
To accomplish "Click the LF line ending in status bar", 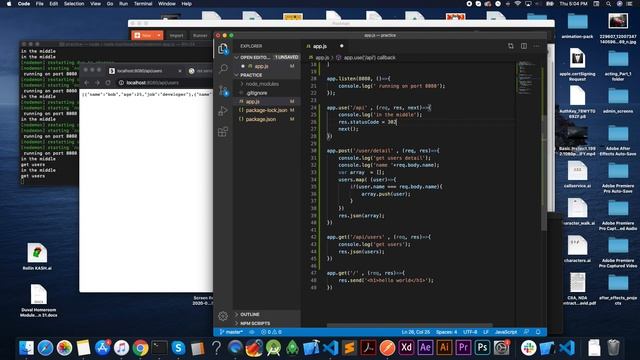I will point(486,332).
